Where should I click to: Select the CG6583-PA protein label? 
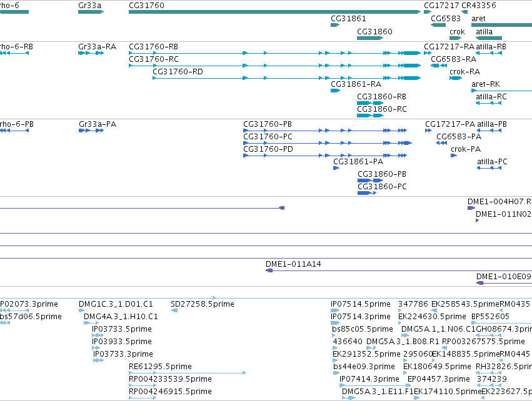click(459, 137)
